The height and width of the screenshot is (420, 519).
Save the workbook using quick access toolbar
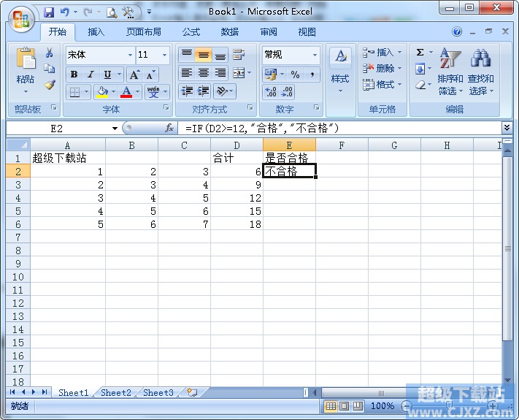(49, 12)
